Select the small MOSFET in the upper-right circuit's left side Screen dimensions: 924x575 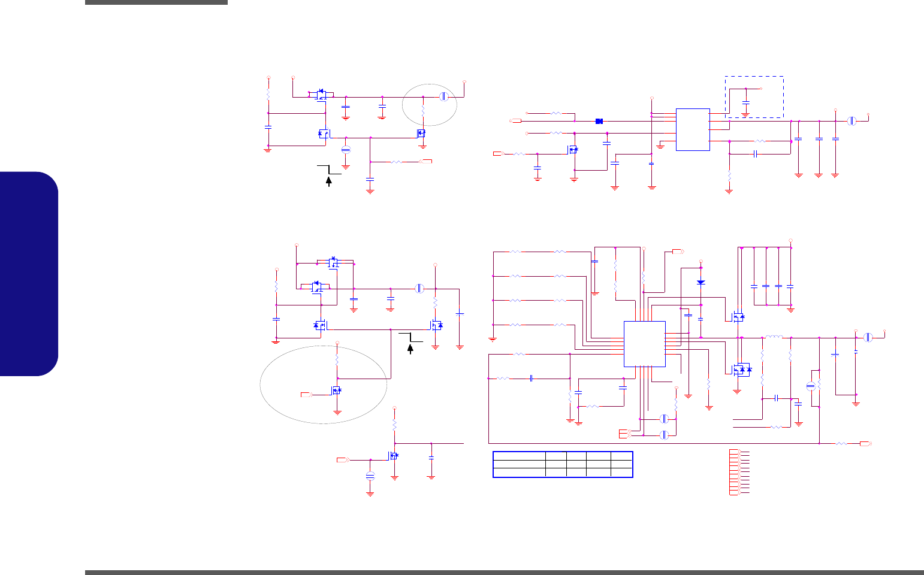point(573,149)
